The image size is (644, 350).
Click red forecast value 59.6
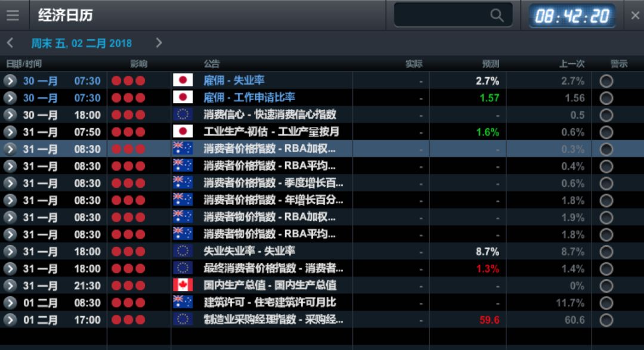tap(489, 320)
